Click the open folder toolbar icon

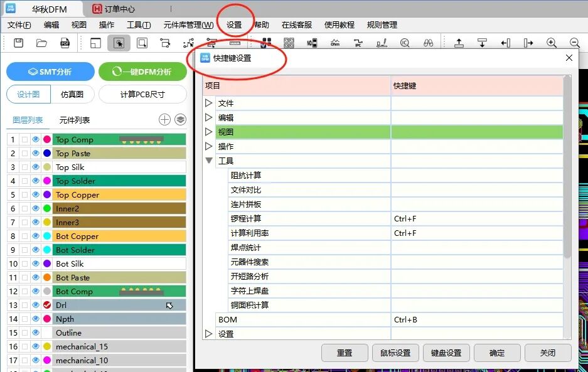coord(41,43)
